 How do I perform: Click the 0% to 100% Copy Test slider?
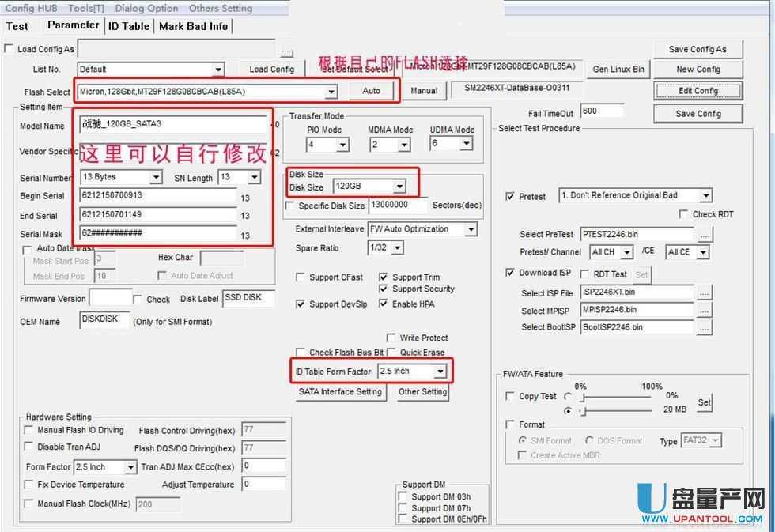point(616,397)
